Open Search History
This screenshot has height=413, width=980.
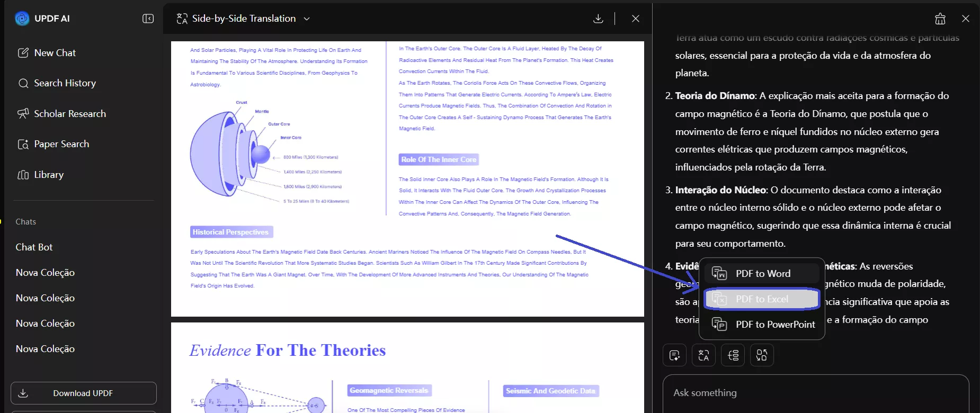(57, 83)
